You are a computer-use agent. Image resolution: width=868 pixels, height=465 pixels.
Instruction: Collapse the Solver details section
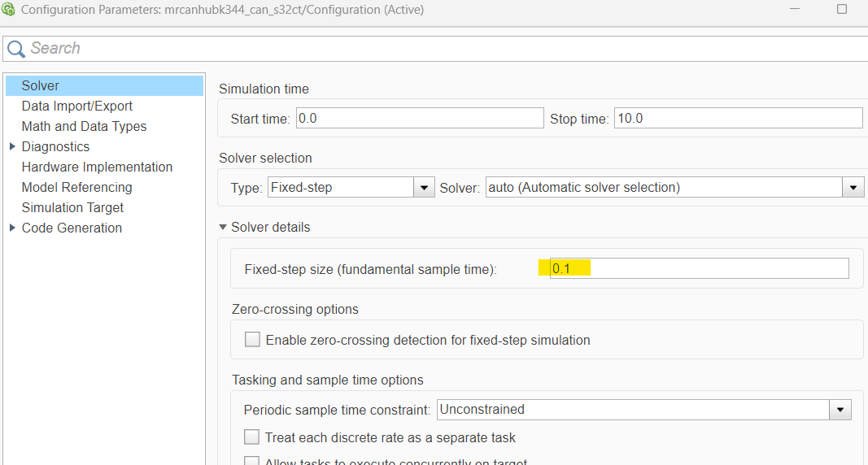pos(224,228)
